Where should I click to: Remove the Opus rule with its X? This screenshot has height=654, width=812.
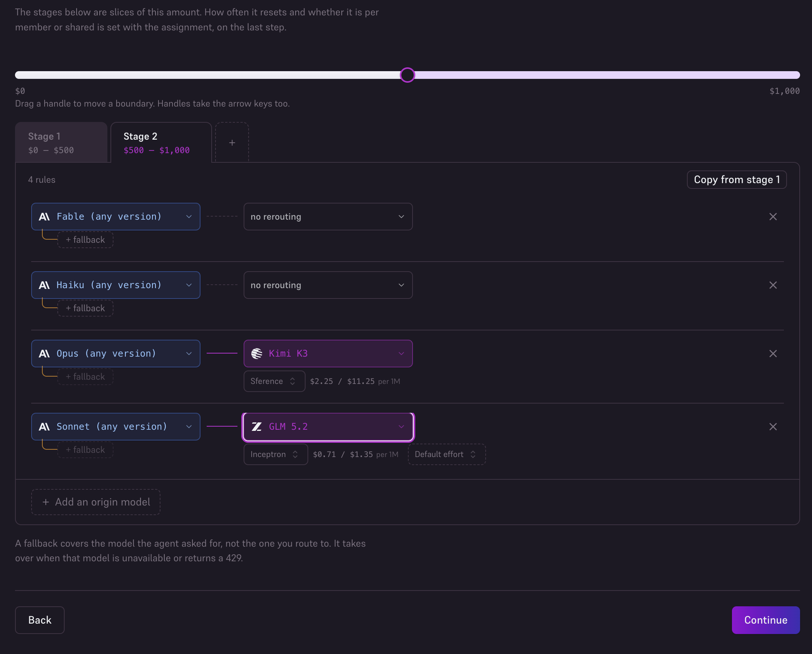tap(773, 354)
